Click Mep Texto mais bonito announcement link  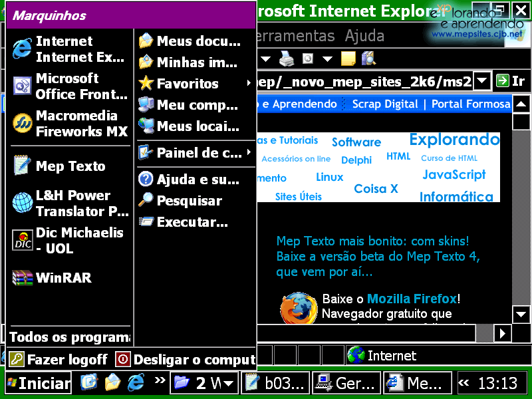coord(378,257)
